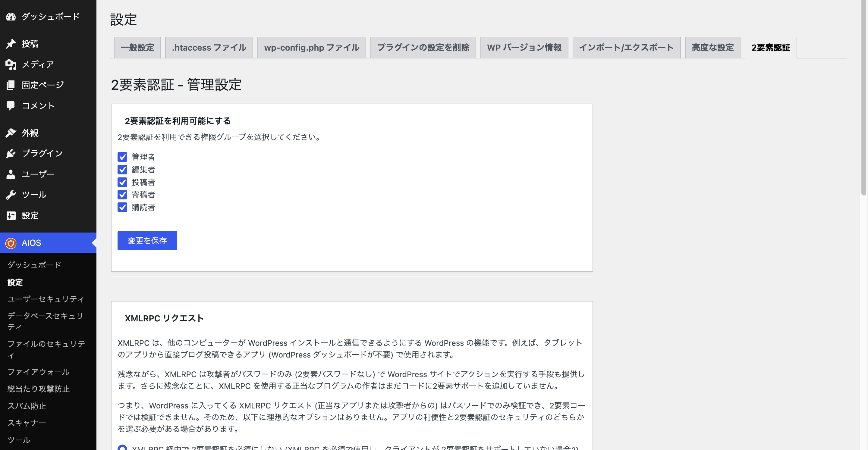
Task: Uncheck the 編集者 checkbox
Action: point(122,169)
